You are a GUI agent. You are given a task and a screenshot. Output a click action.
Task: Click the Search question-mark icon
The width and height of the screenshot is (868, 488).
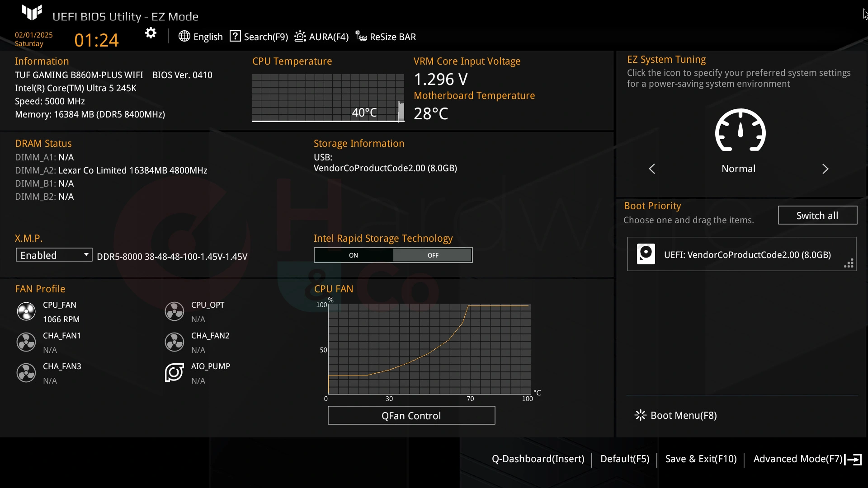pyautogui.click(x=235, y=36)
